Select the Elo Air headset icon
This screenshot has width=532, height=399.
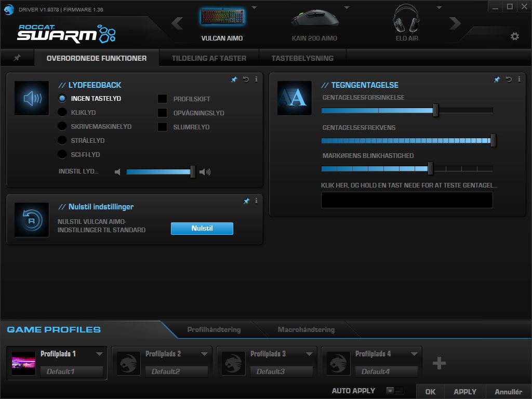pyautogui.click(x=406, y=18)
